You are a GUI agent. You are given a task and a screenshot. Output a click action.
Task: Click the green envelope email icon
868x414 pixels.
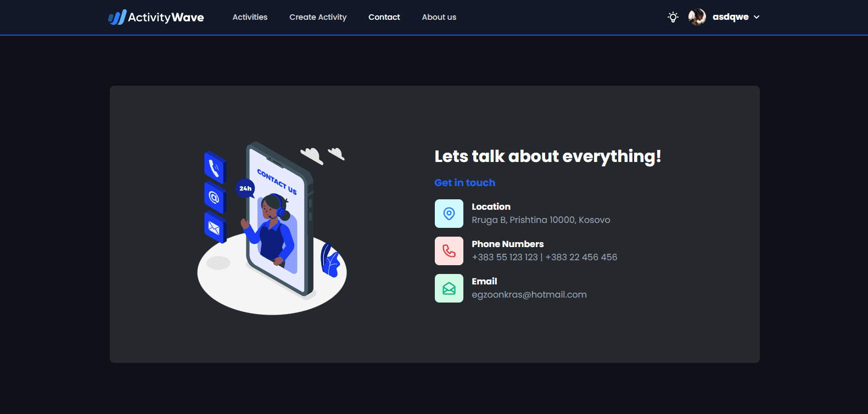click(449, 288)
